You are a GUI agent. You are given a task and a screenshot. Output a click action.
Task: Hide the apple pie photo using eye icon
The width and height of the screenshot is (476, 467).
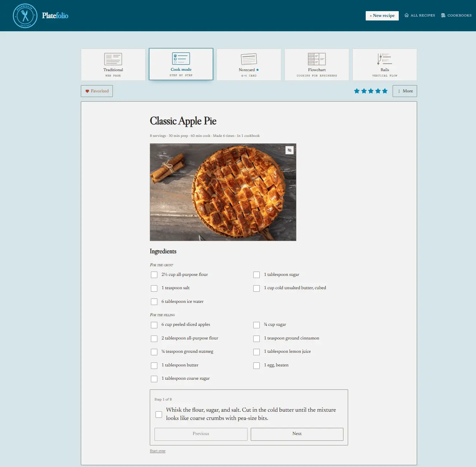click(290, 150)
